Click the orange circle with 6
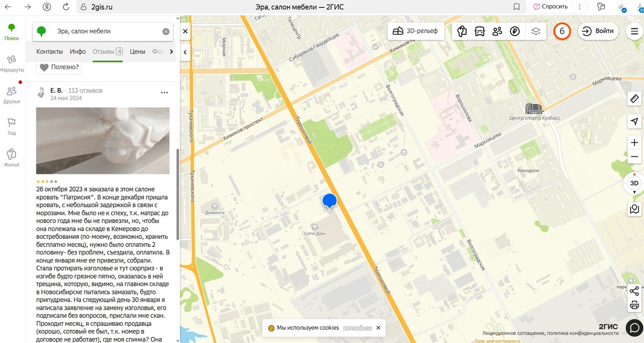The width and height of the screenshot is (644, 343). tap(562, 31)
